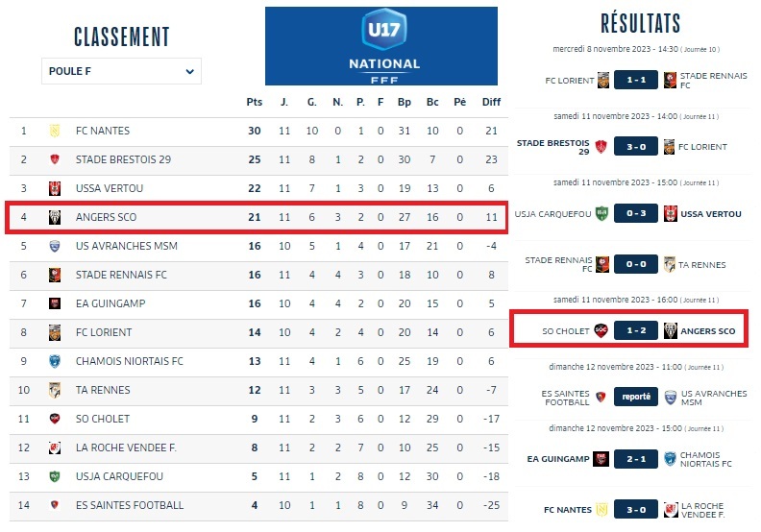761x532 pixels.
Task: Click the Diff column header
Action: point(491,102)
